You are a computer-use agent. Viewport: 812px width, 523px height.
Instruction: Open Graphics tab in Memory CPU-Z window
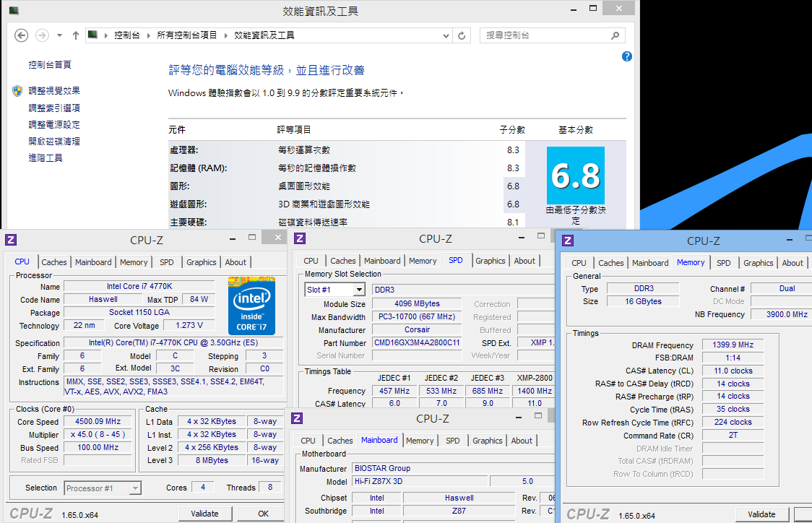pyautogui.click(x=758, y=263)
